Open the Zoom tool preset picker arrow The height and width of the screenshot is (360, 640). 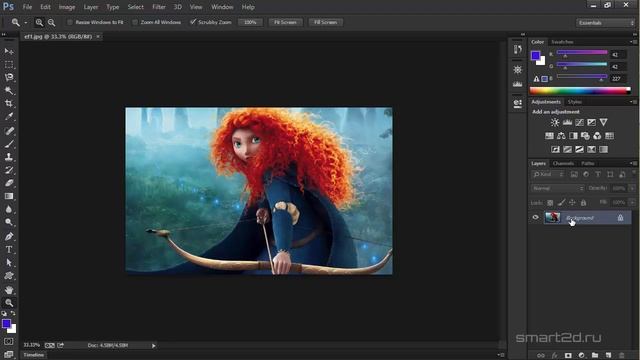click(26, 22)
